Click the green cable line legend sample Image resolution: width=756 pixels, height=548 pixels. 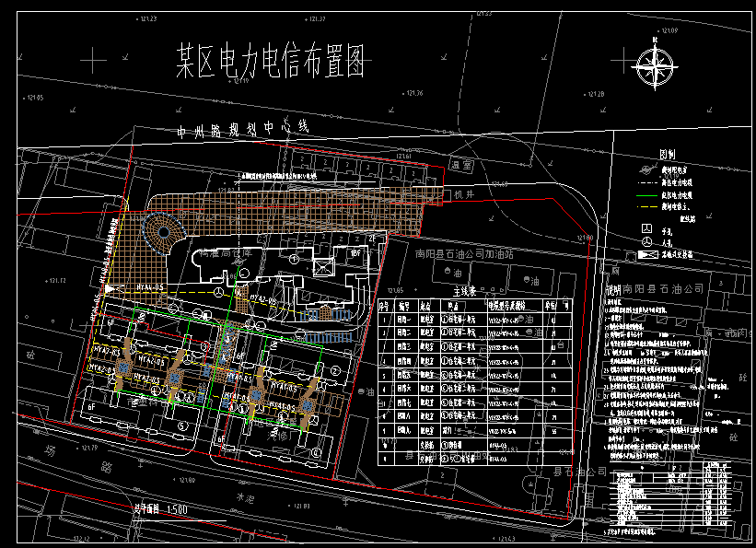click(x=647, y=196)
